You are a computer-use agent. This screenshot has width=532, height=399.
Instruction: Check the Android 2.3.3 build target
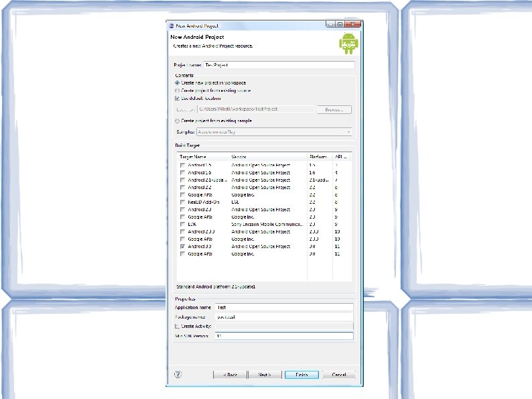182,231
